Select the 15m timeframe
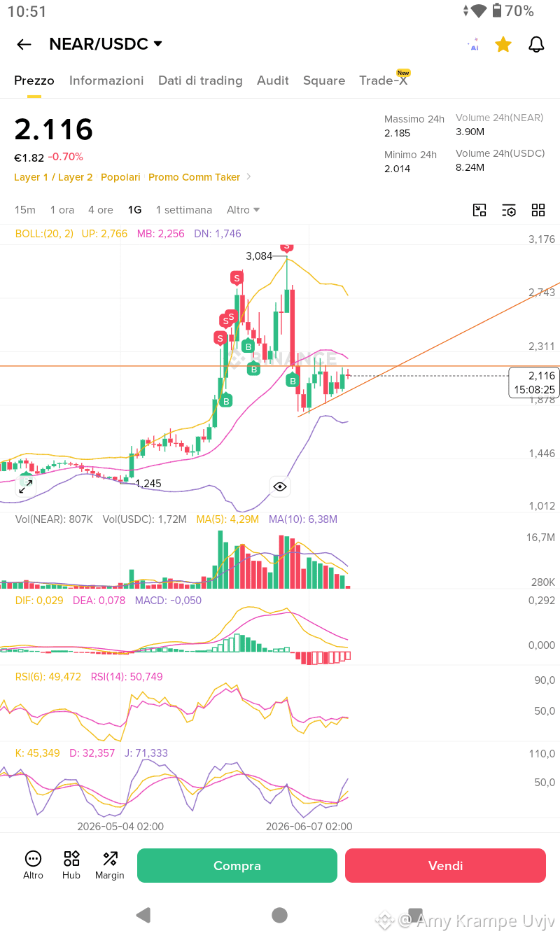This screenshot has height=938, width=560. (x=25, y=210)
